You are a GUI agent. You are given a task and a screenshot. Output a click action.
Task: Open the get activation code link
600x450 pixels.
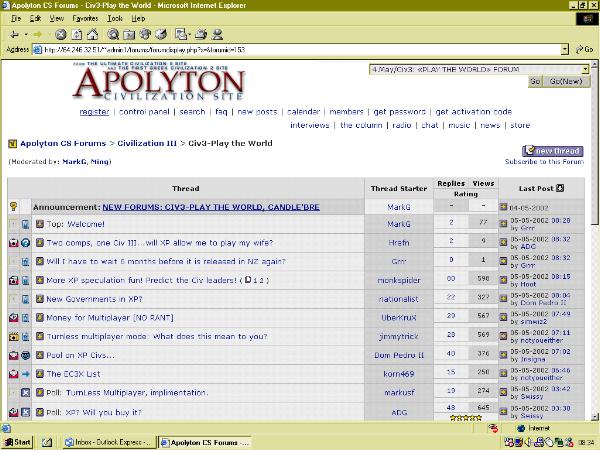click(474, 112)
